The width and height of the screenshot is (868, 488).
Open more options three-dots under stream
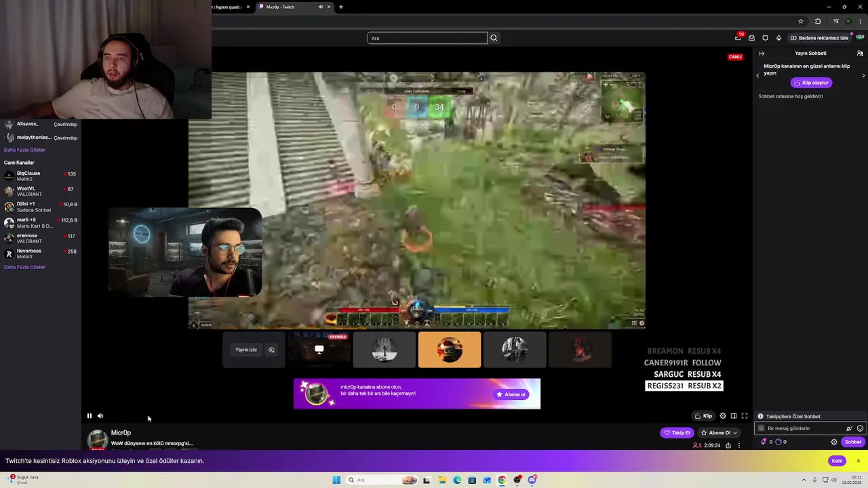pos(739,445)
